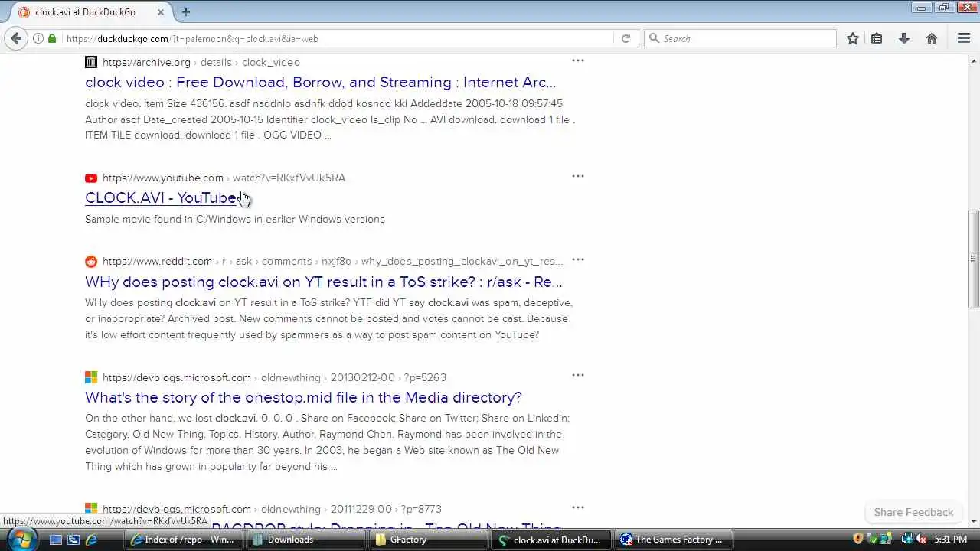Open the CLOCK.AVI - YouTube link

(161, 197)
